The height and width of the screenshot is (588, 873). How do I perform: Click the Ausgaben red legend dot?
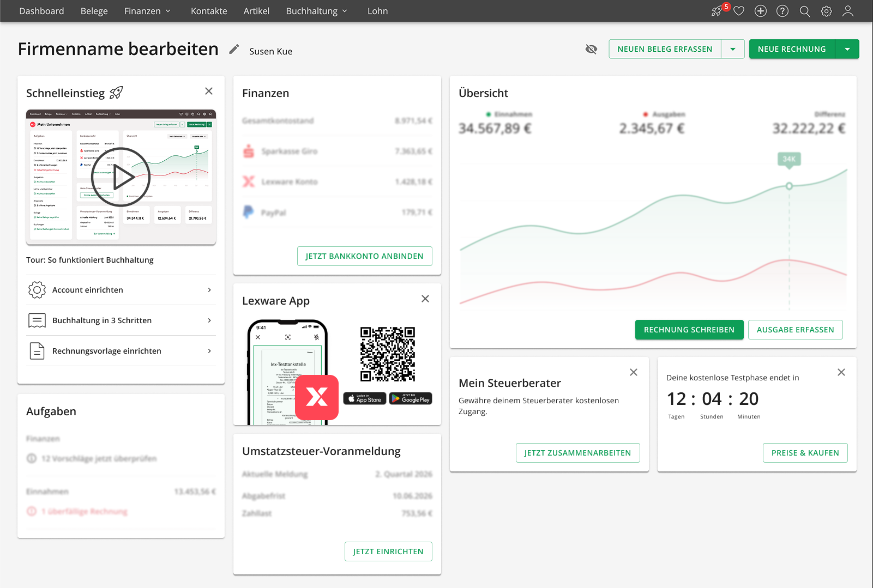tap(646, 114)
